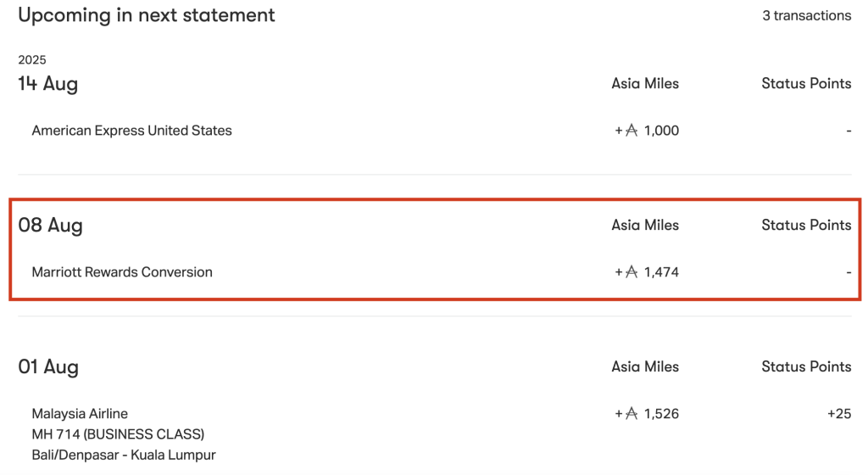Click the 01 Aug date heading
Viewport: 868px width, 475px height.
48,367
